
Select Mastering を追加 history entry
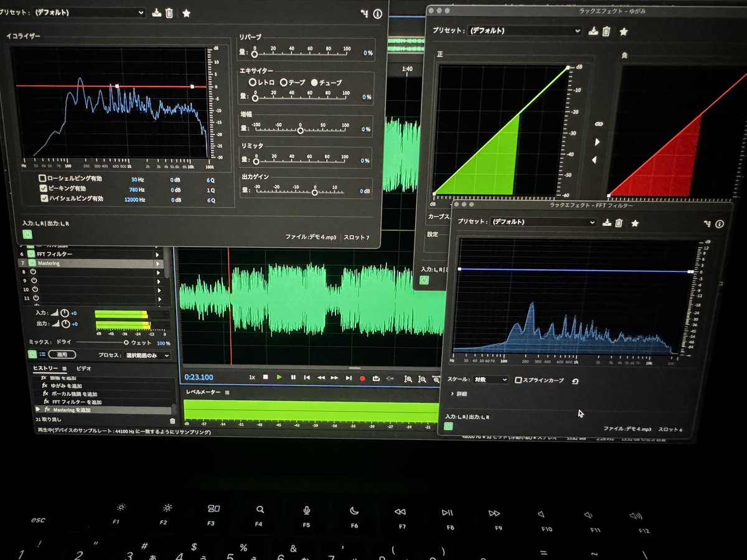[103, 410]
